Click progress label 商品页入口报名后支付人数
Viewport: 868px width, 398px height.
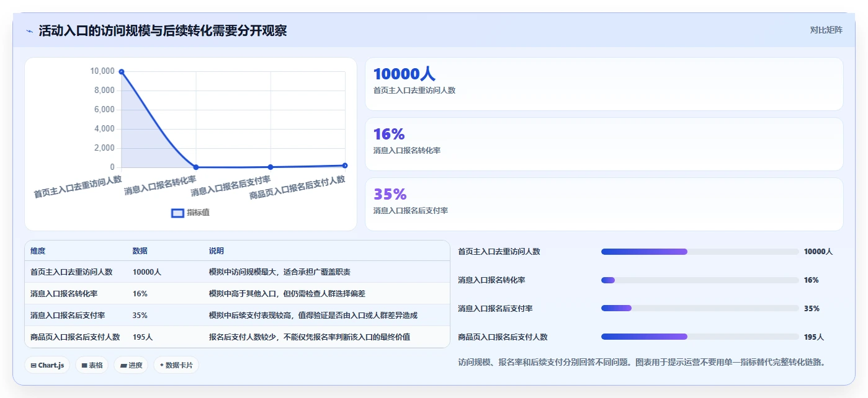503,337
